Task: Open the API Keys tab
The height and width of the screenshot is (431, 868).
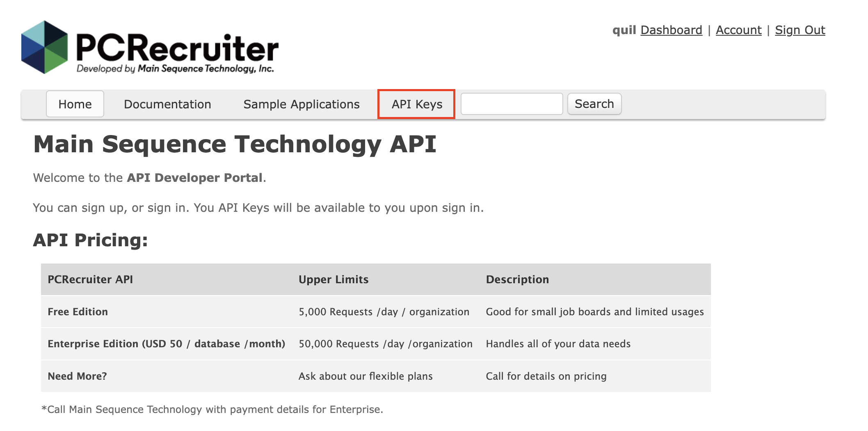Action: coord(416,104)
